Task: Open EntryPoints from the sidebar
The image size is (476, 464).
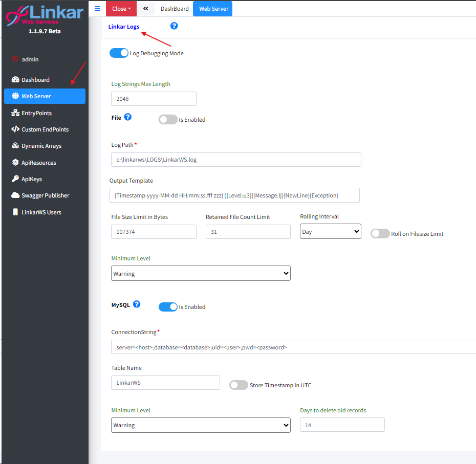Action: click(36, 113)
